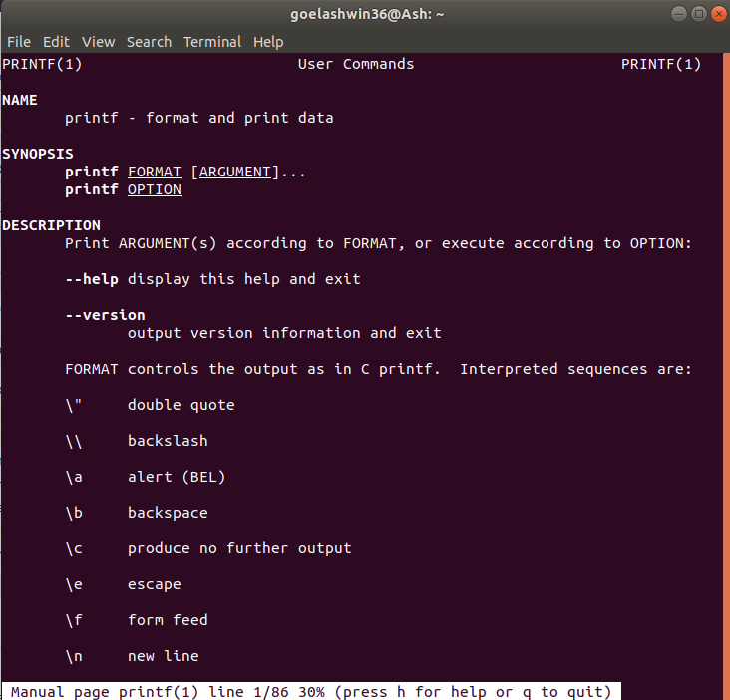Open the Search menu
730x700 pixels.
click(x=149, y=42)
